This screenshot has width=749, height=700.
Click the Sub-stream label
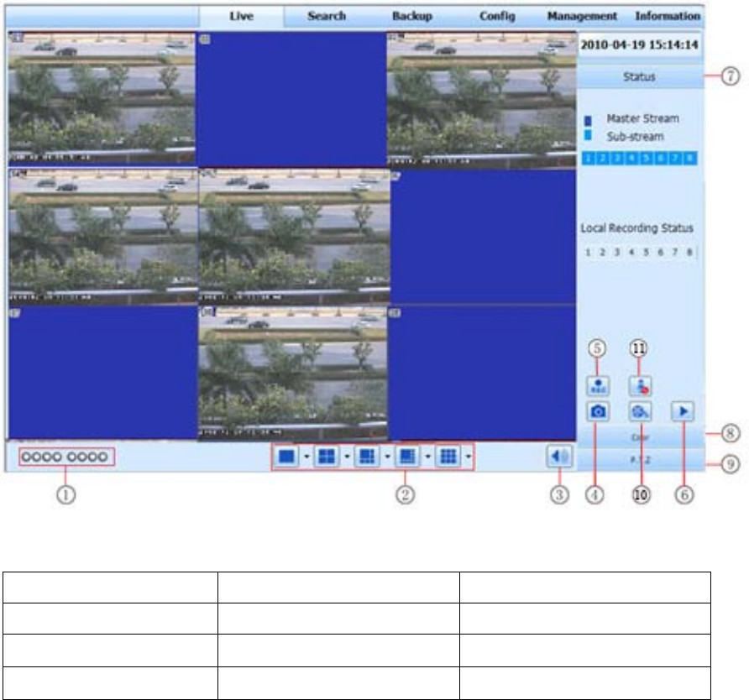click(x=636, y=137)
